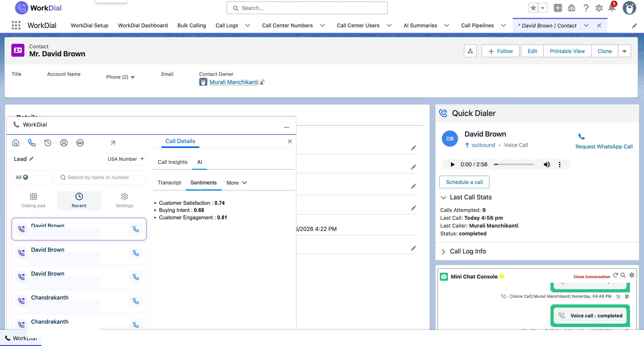The image size is (644, 346).
Task: Open the user profile avatar
Action: click(x=629, y=8)
